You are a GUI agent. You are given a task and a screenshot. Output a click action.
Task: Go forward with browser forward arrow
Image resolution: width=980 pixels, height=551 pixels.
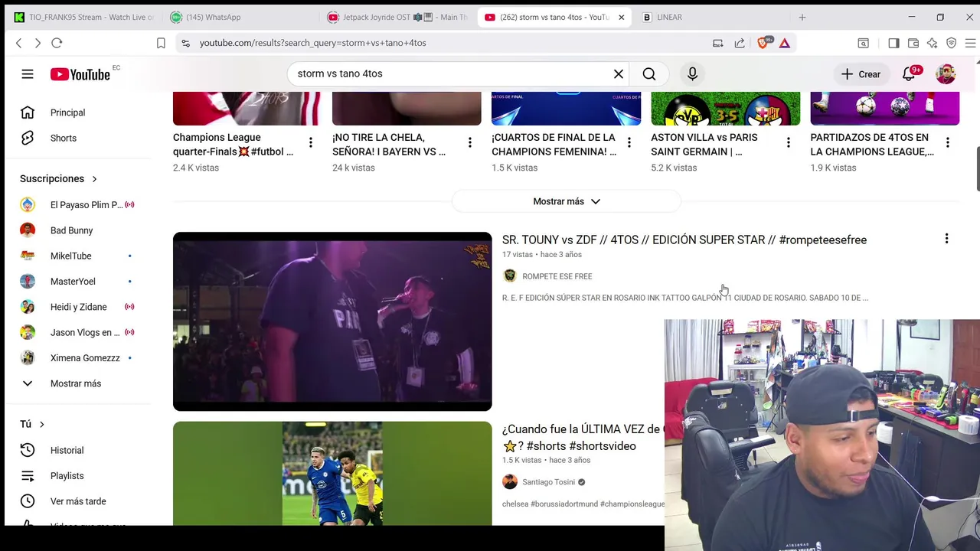click(38, 43)
